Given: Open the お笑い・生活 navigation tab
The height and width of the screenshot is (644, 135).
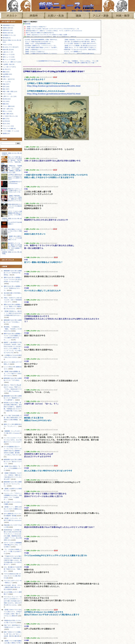Looking at the screenshot, I should tap(56, 15).
